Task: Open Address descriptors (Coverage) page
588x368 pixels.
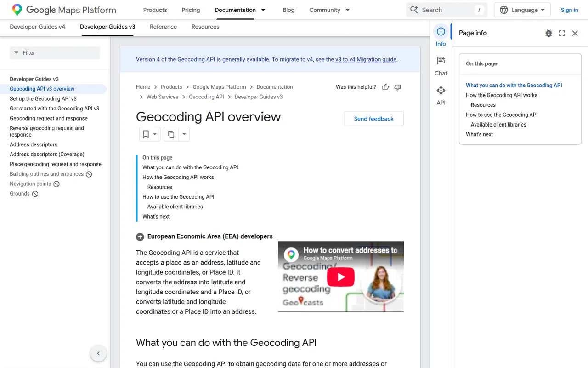Action: tap(47, 155)
